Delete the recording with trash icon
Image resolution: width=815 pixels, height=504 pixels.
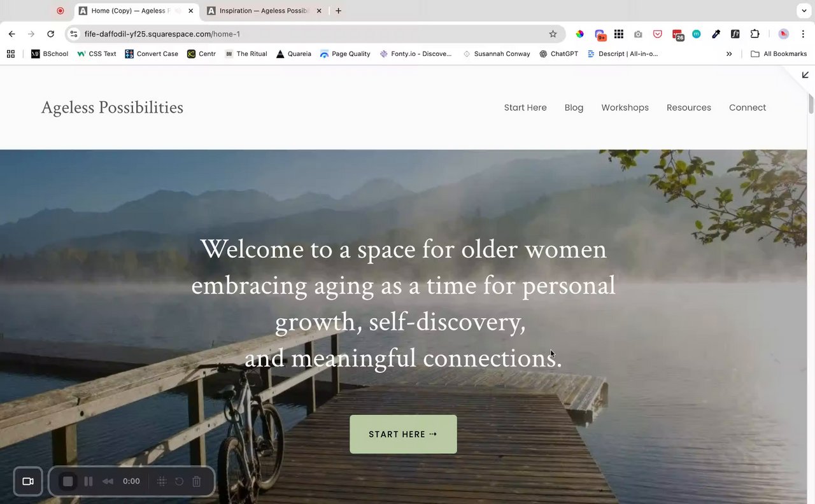197,481
